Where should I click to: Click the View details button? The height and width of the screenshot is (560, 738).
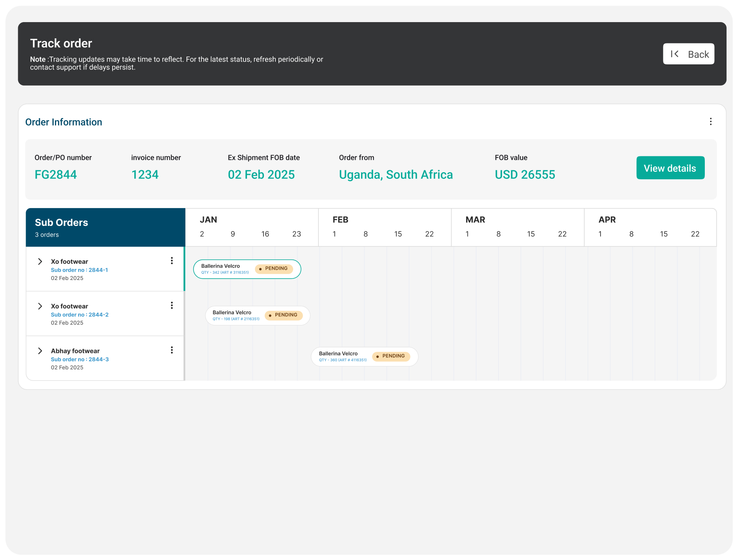(x=670, y=168)
